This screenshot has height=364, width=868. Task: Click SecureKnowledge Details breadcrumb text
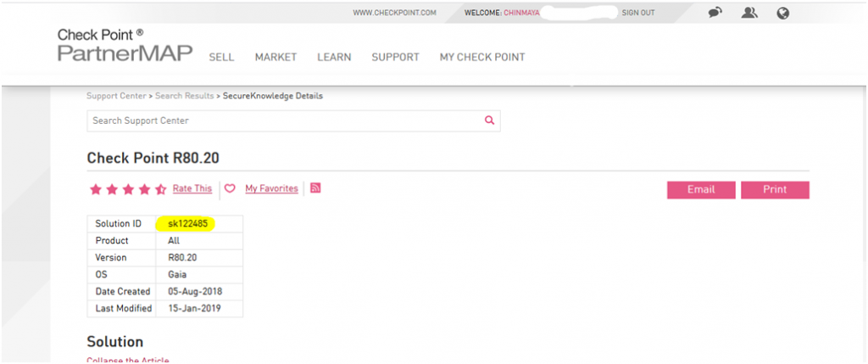[x=273, y=96]
